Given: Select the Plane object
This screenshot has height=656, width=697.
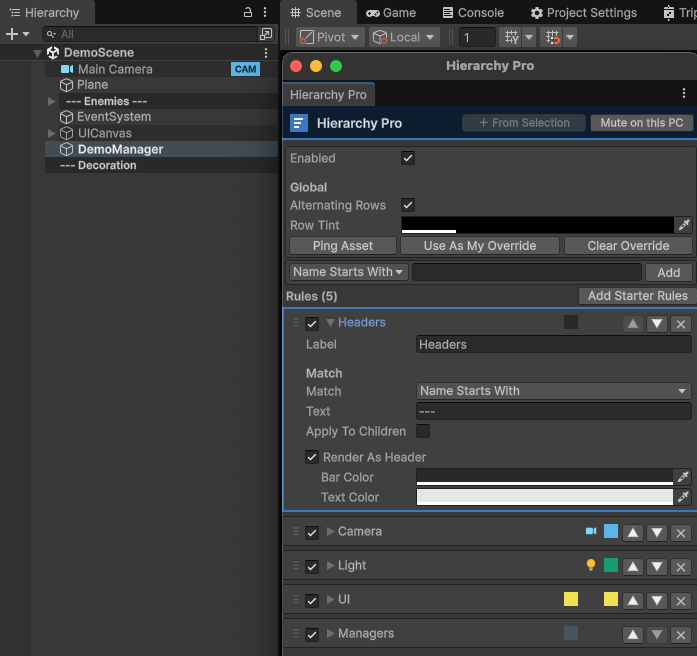Looking at the screenshot, I should point(92,85).
